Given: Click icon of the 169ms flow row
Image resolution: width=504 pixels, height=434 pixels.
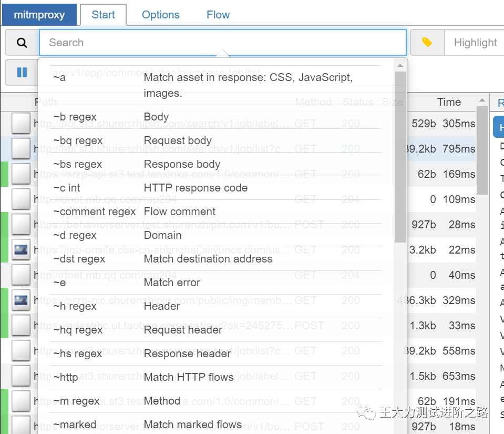Looking at the screenshot, I should pyautogui.click(x=21, y=174).
